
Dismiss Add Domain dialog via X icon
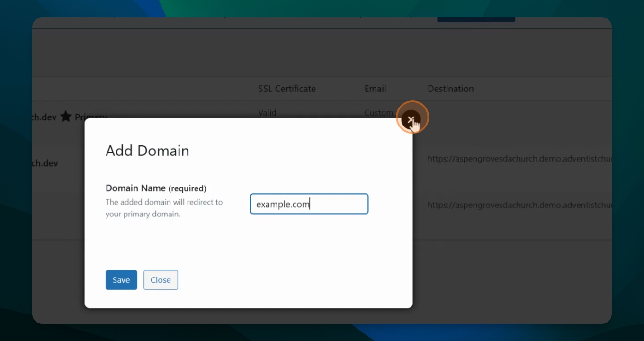click(411, 120)
